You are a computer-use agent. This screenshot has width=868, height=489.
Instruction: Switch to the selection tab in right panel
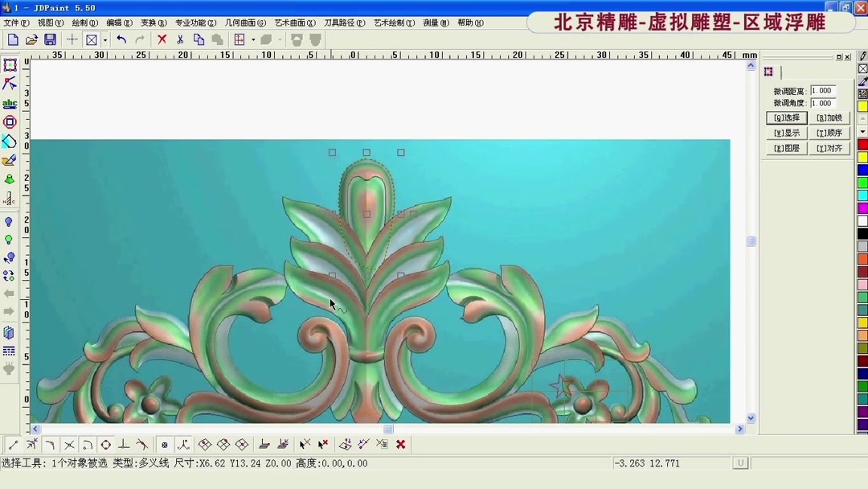[x=768, y=72]
